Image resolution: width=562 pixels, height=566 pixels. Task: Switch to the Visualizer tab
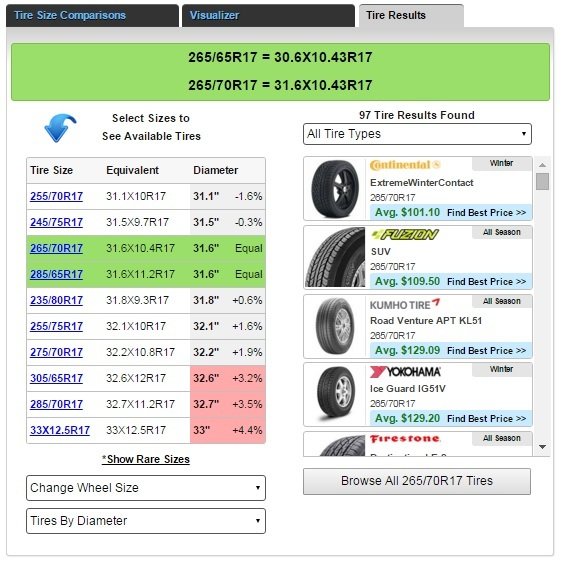point(268,15)
